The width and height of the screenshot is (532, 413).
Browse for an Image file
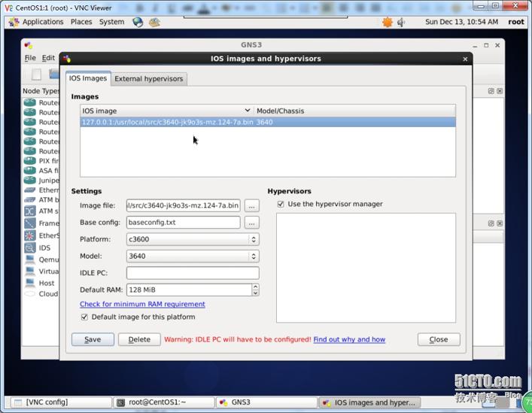click(251, 206)
